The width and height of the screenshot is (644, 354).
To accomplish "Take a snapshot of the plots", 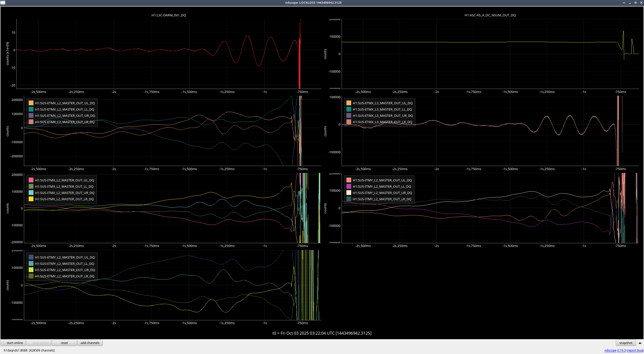I will [x=625, y=343].
